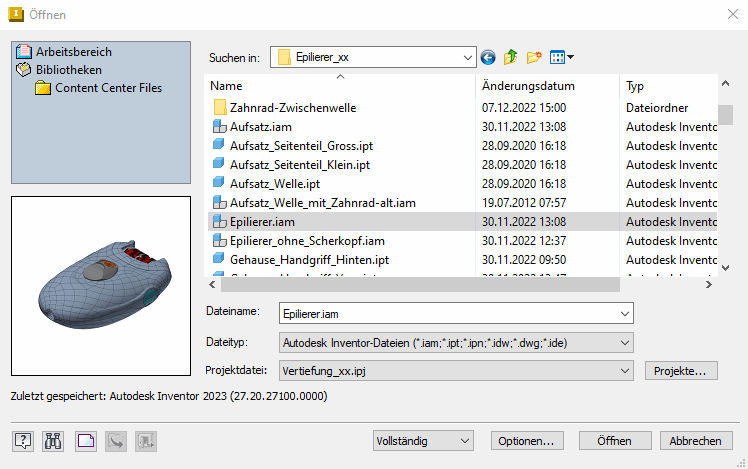Open the view menu icon

561,58
